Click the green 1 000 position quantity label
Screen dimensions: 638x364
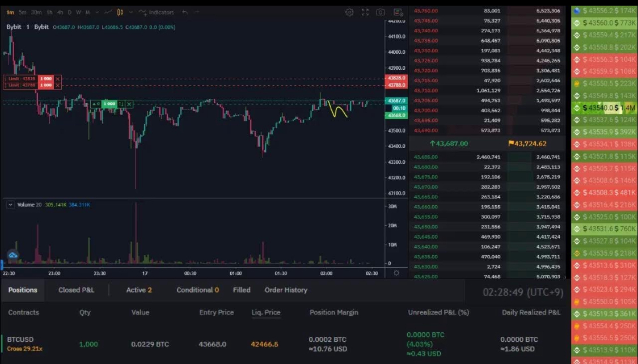pos(109,104)
